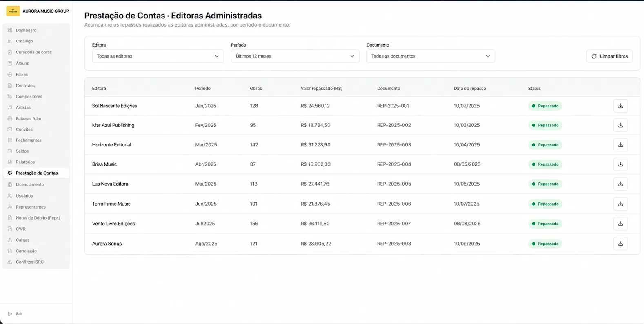Click the Limpar filtros button
This screenshot has height=324, width=644.
(609, 56)
